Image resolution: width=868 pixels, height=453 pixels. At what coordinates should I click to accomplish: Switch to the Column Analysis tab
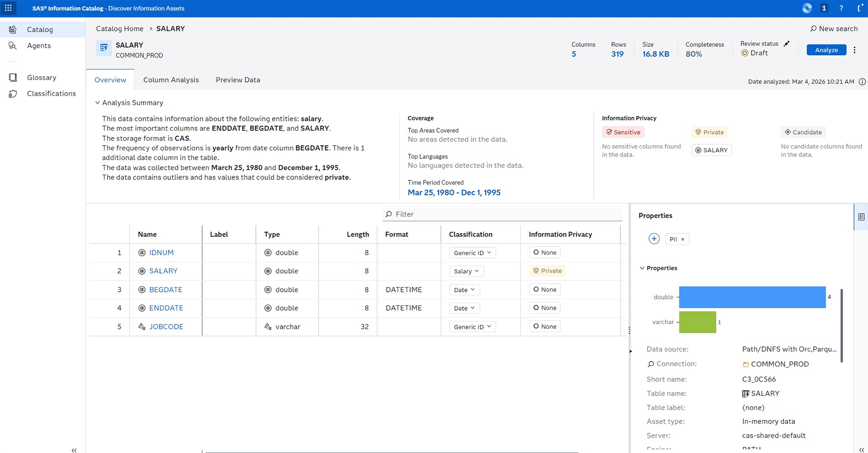pyautogui.click(x=171, y=80)
